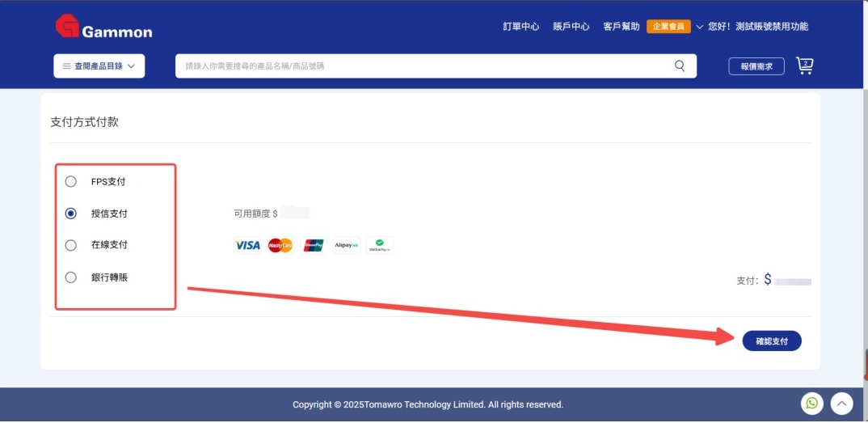Click the 確認支付 button

point(771,341)
